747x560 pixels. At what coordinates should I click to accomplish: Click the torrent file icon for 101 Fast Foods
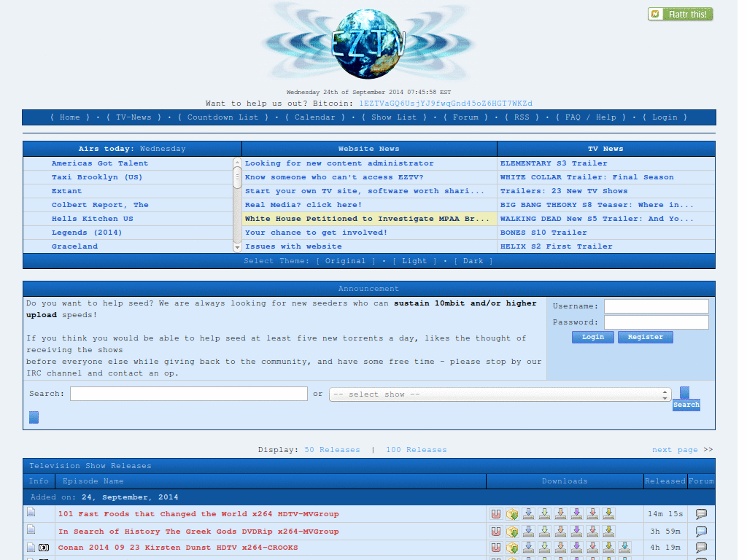[512, 514]
